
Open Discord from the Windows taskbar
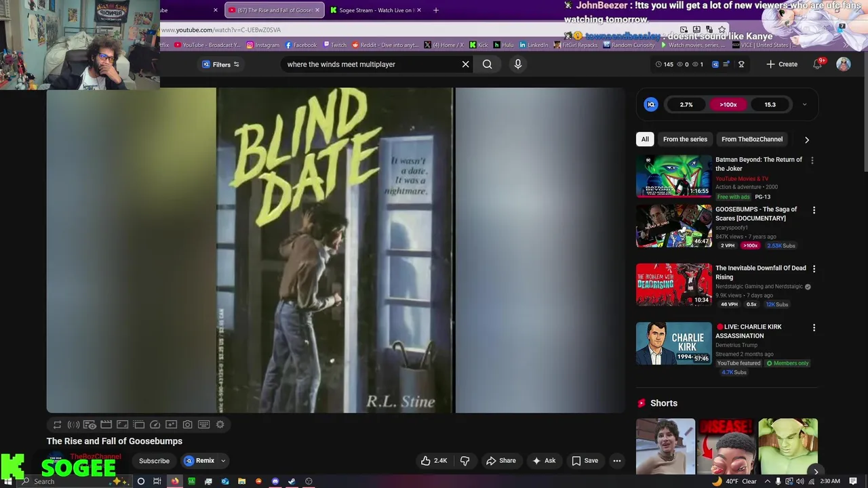pos(275,481)
